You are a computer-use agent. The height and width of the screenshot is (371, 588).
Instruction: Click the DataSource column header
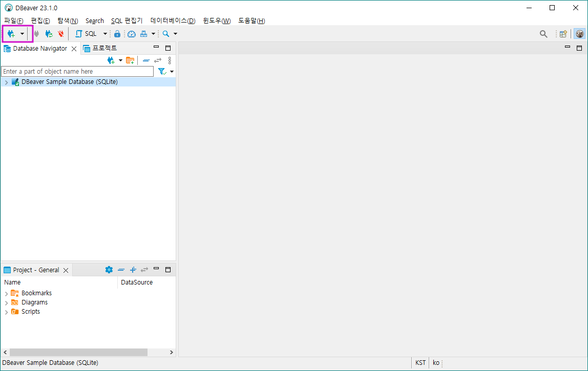146,282
